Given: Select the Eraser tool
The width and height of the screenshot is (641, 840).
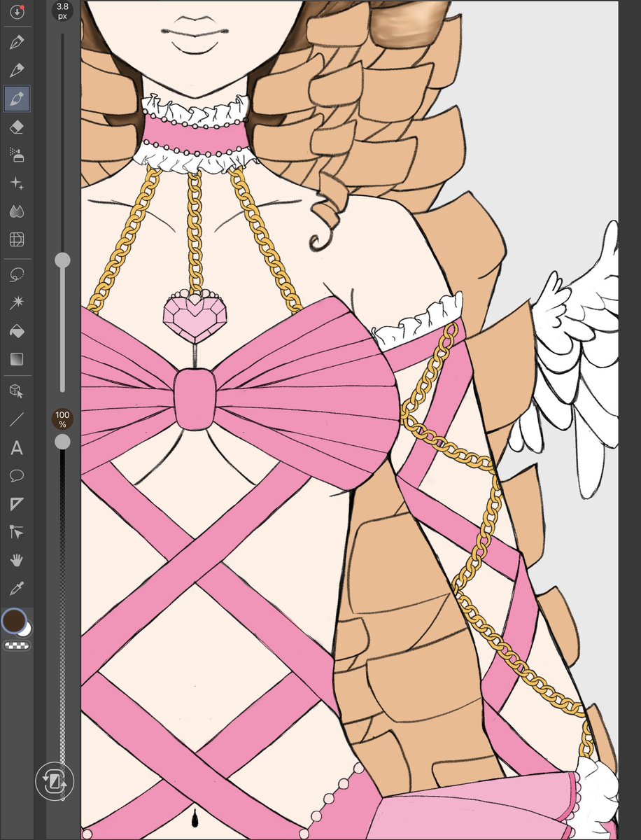Looking at the screenshot, I should click(17, 127).
